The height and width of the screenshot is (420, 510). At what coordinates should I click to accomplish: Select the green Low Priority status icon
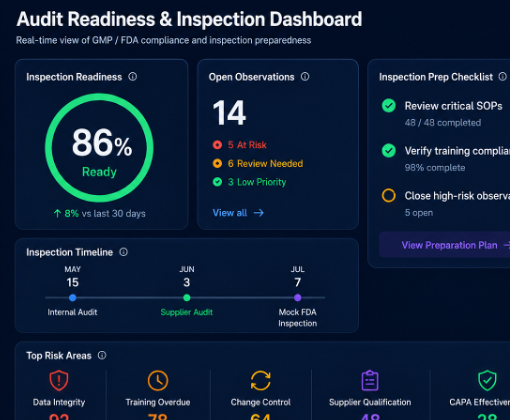click(217, 182)
